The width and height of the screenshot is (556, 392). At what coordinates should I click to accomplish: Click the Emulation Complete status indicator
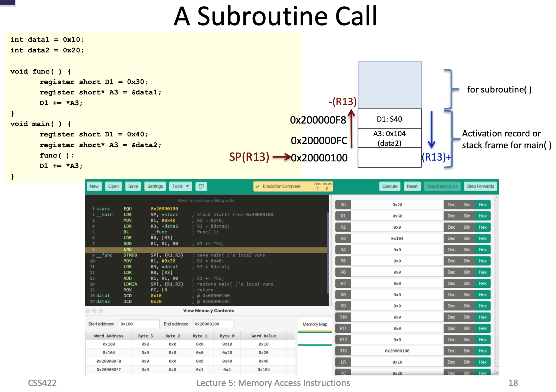point(293,186)
